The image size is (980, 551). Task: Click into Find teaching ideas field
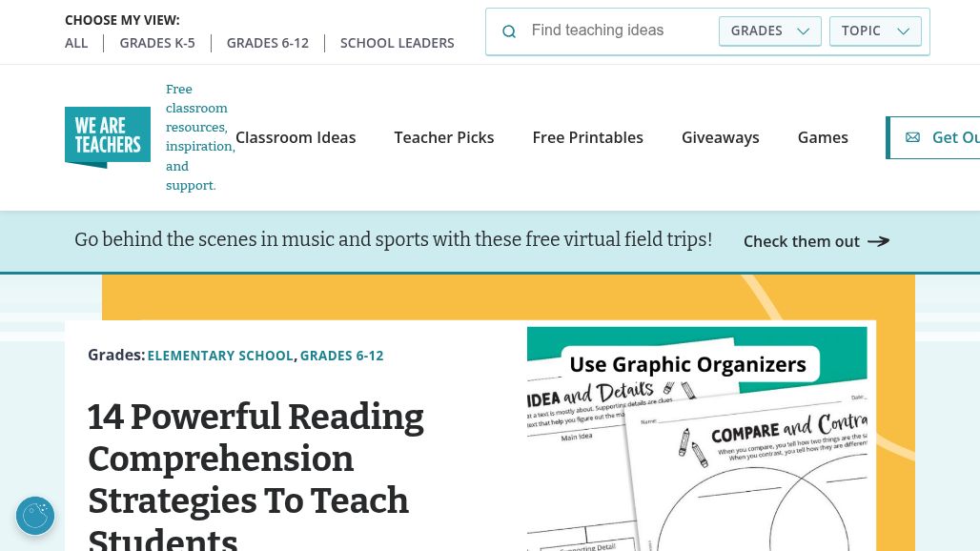tap(620, 31)
